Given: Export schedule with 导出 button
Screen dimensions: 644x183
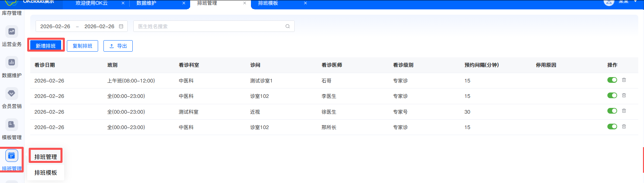Looking at the screenshot, I should click(x=118, y=46).
